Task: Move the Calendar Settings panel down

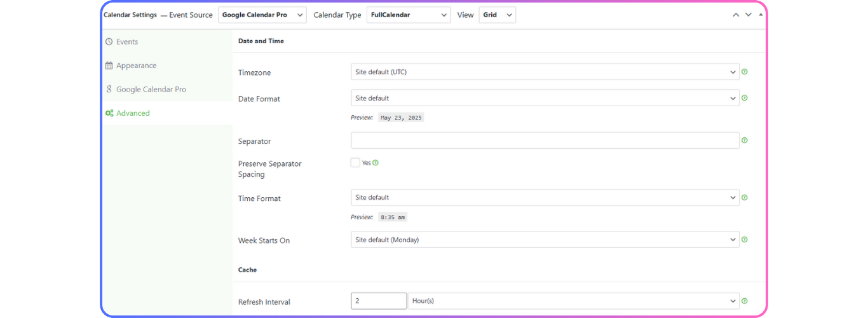Action: [x=749, y=15]
